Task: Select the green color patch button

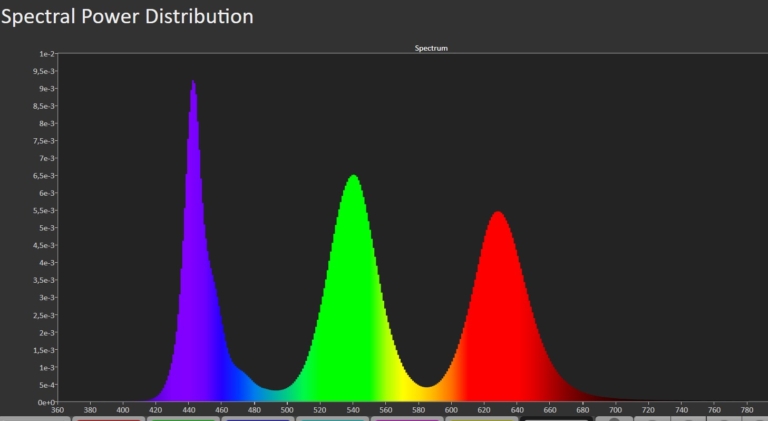Action: coord(183,418)
